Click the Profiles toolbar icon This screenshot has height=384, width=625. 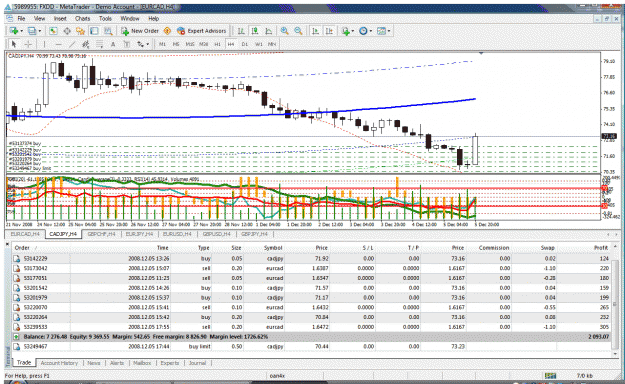pos(32,31)
